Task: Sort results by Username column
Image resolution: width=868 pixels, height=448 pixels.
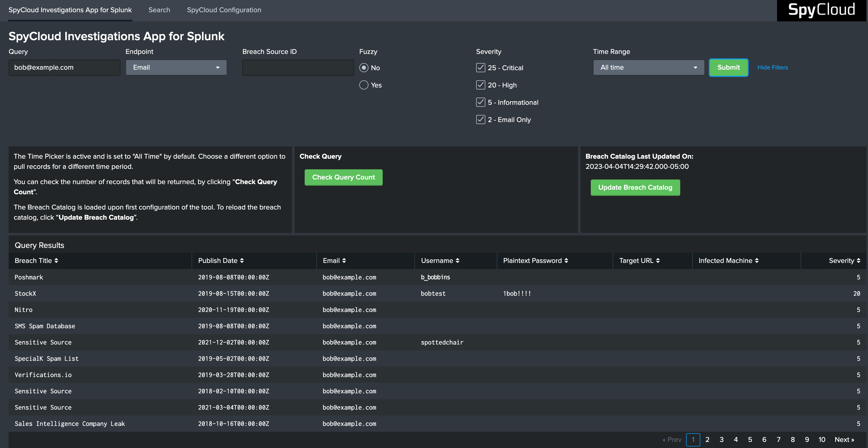Action: pyautogui.click(x=440, y=261)
